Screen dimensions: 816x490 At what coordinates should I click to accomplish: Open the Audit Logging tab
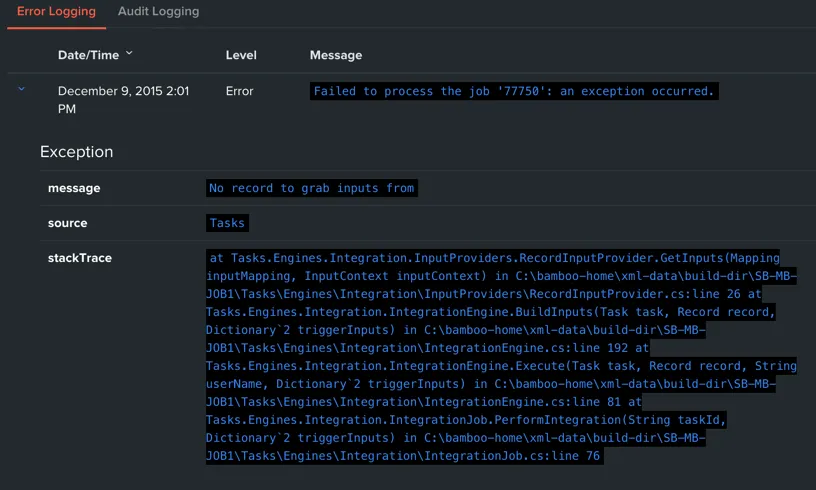158,11
